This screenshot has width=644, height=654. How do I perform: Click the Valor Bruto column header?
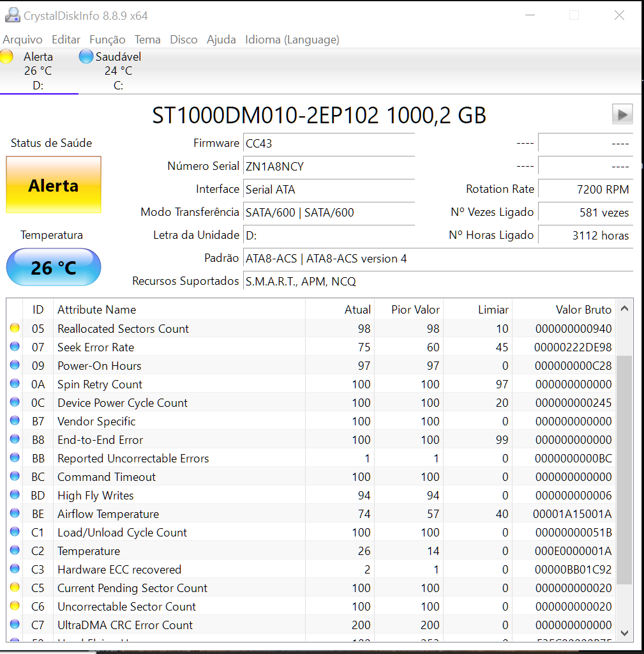[564, 310]
